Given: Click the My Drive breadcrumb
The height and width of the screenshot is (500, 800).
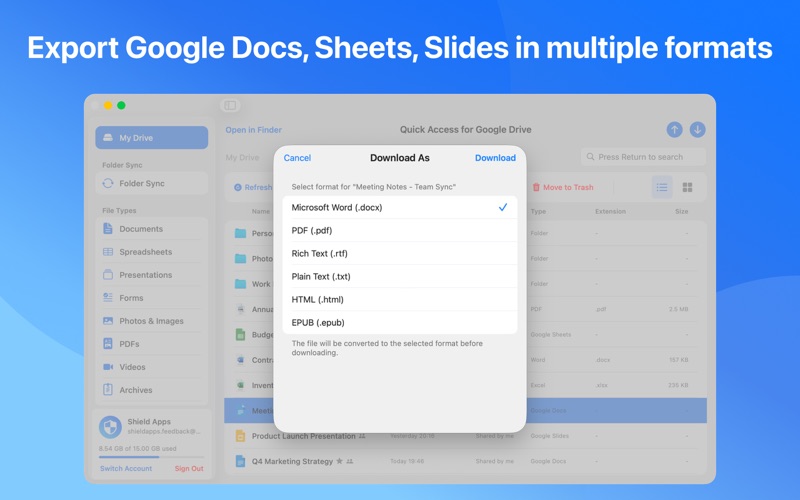Looking at the screenshot, I should pyautogui.click(x=242, y=157).
